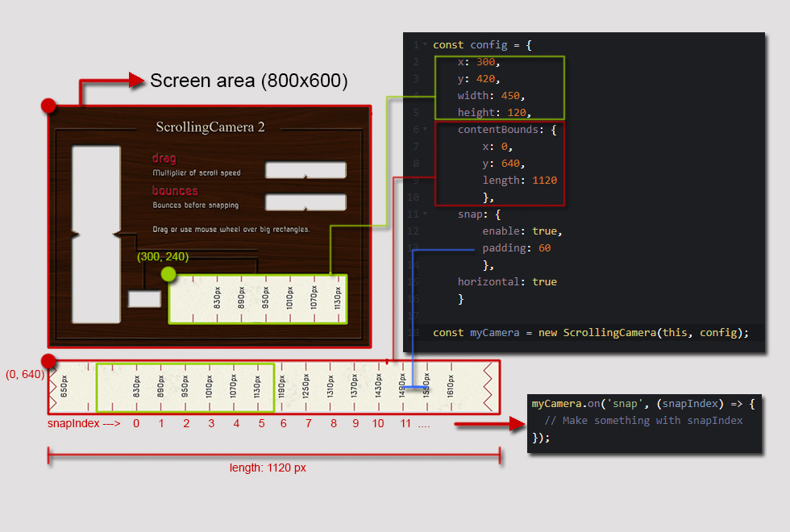Click the tall white vertical scroll rectangle
790x532 pixels.
pyautogui.click(x=96, y=235)
